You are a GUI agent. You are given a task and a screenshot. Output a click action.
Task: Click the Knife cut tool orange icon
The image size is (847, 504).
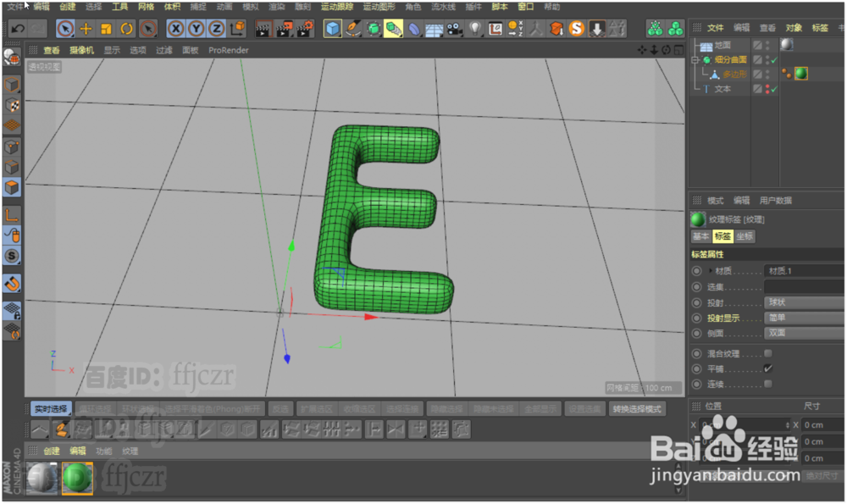coord(61,430)
